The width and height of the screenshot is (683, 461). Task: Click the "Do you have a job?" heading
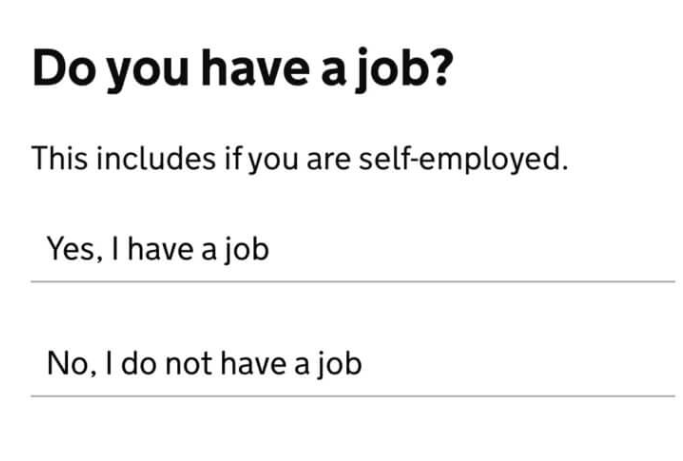tap(243, 70)
